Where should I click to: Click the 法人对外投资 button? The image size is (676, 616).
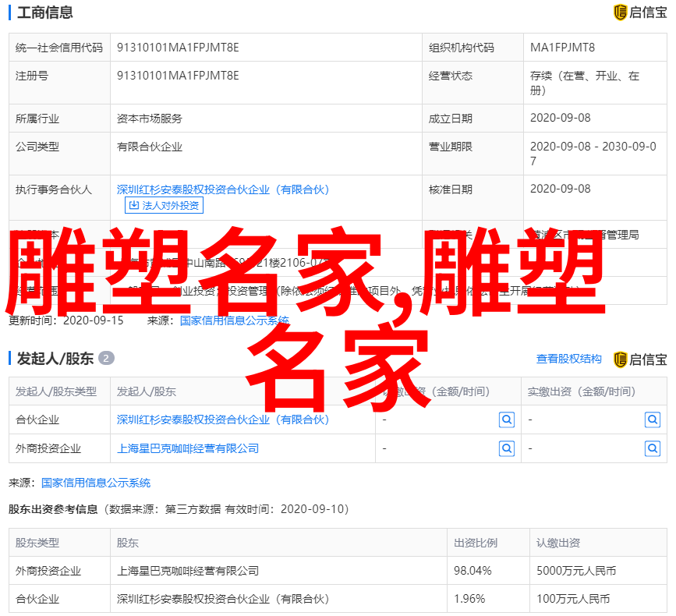click(x=164, y=205)
